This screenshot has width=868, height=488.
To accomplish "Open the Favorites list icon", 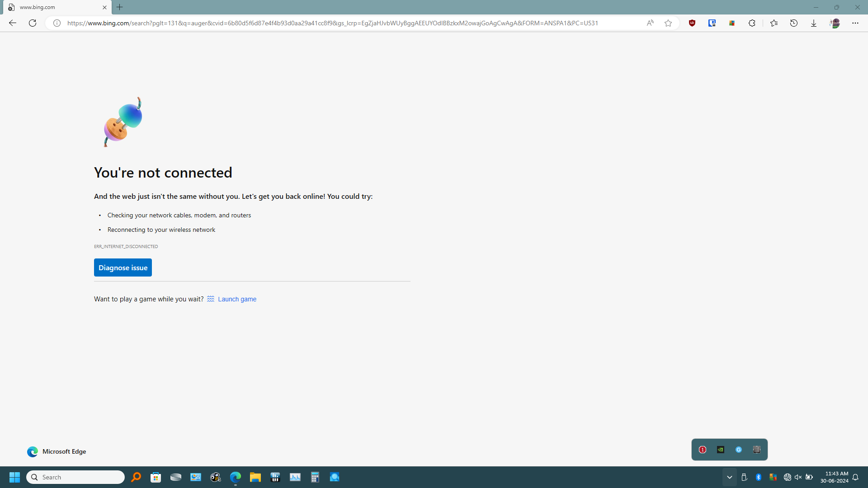I will click(774, 23).
